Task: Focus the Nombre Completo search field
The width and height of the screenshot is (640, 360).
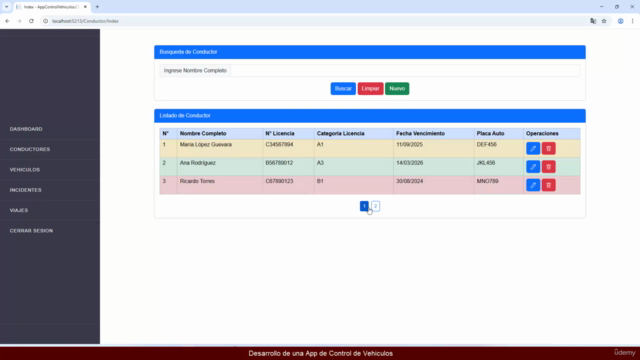Action: coord(405,71)
